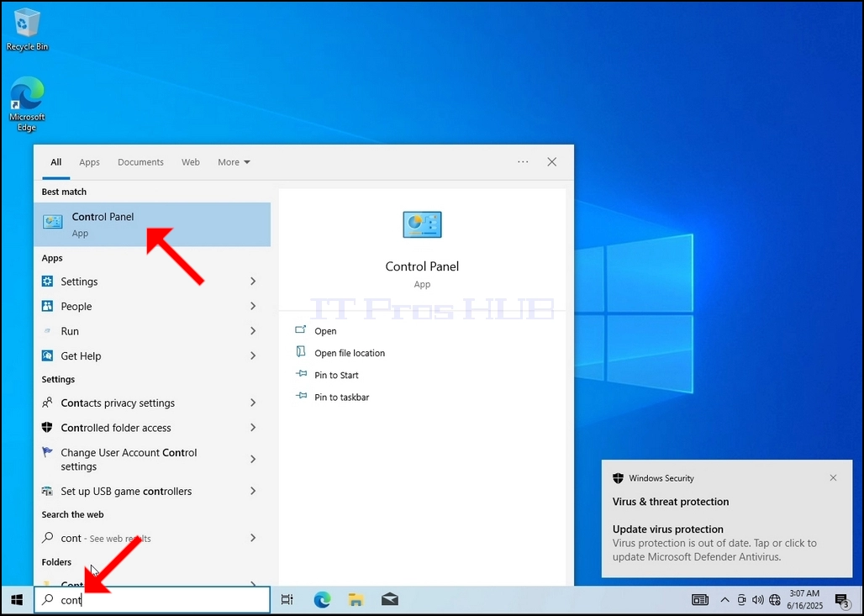This screenshot has width=864, height=616.
Task: Open File Explorer from the taskbar
Action: pos(356,599)
